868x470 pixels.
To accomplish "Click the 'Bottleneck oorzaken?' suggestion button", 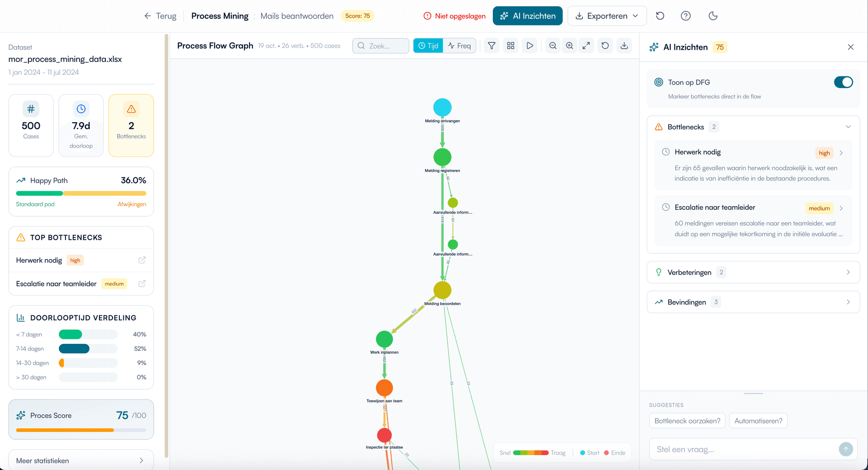I will pos(687,421).
